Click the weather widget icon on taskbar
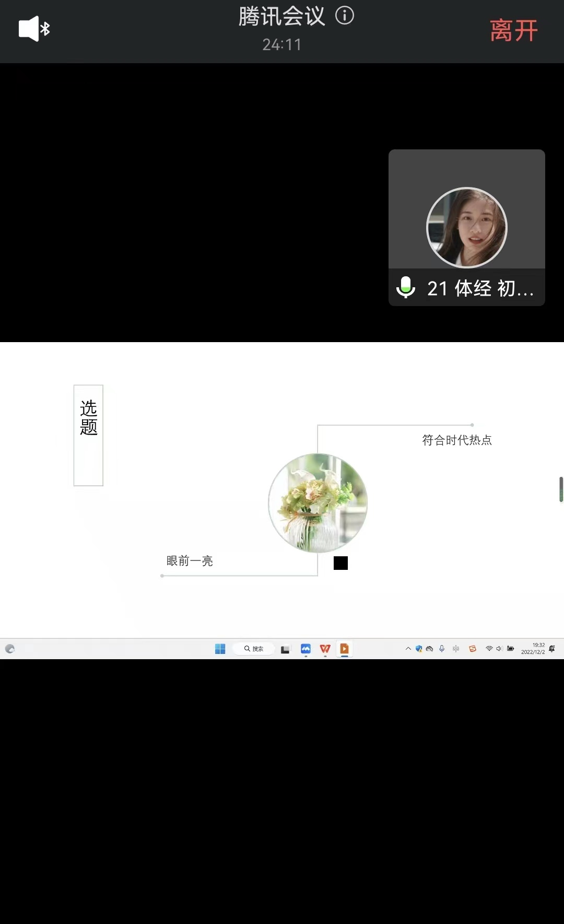 [x=10, y=649]
